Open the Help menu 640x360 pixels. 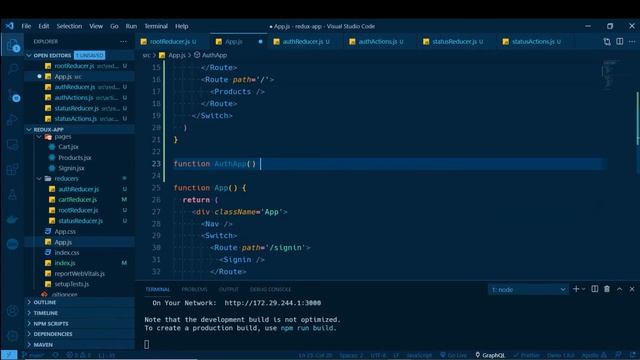(x=181, y=26)
